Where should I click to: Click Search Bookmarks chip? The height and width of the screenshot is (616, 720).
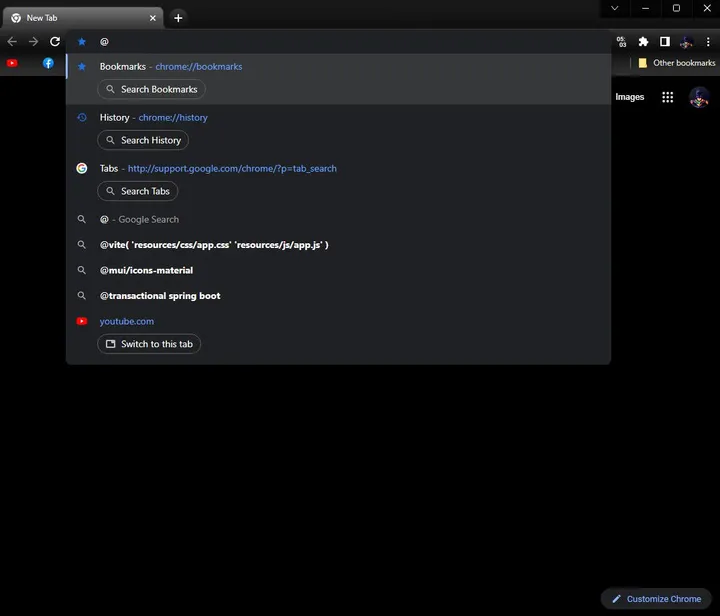pos(151,89)
